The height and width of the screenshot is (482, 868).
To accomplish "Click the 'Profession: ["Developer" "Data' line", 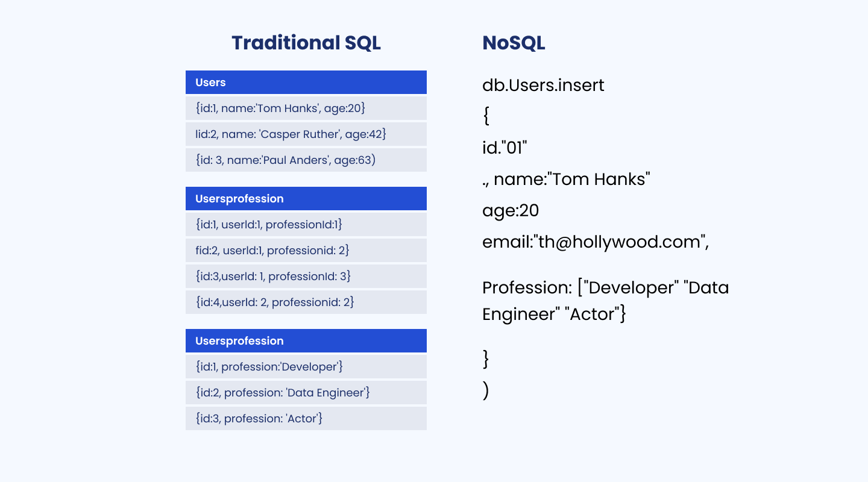I will [x=606, y=288].
